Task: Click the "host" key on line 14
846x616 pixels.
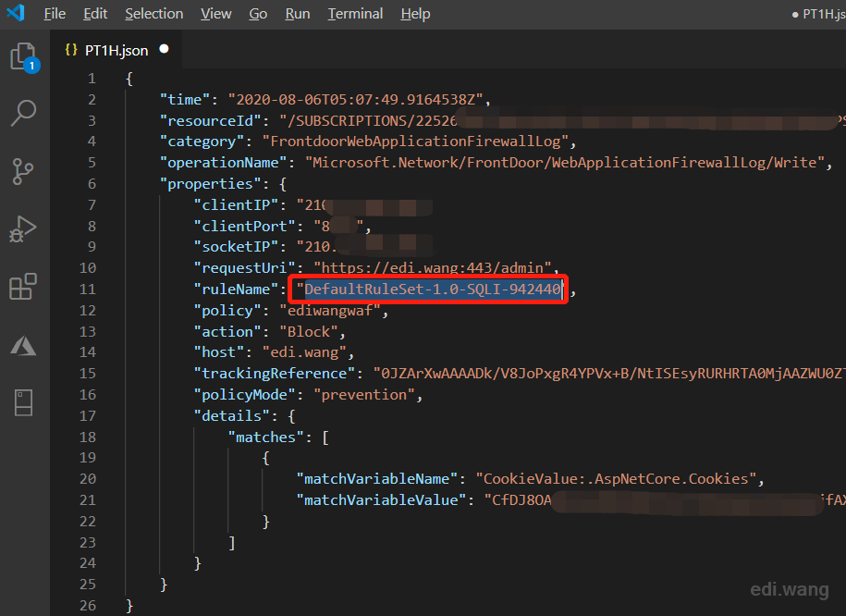Action: 218,352
